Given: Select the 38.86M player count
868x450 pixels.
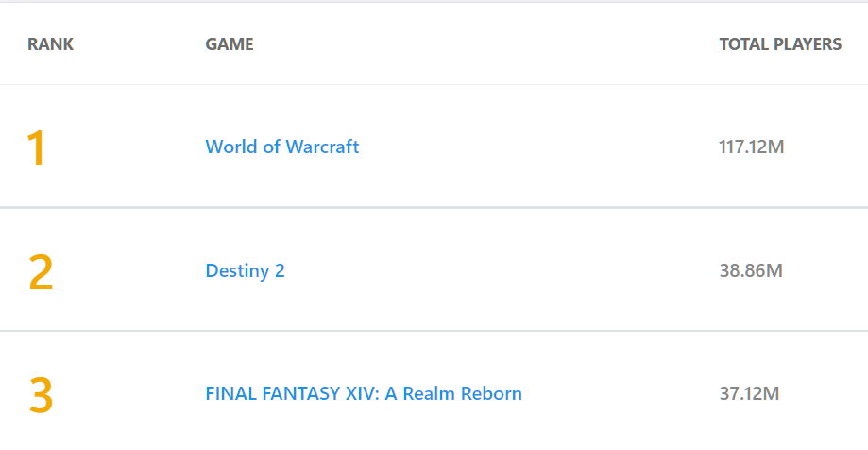Looking at the screenshot, I should click(x=751, y=270).
